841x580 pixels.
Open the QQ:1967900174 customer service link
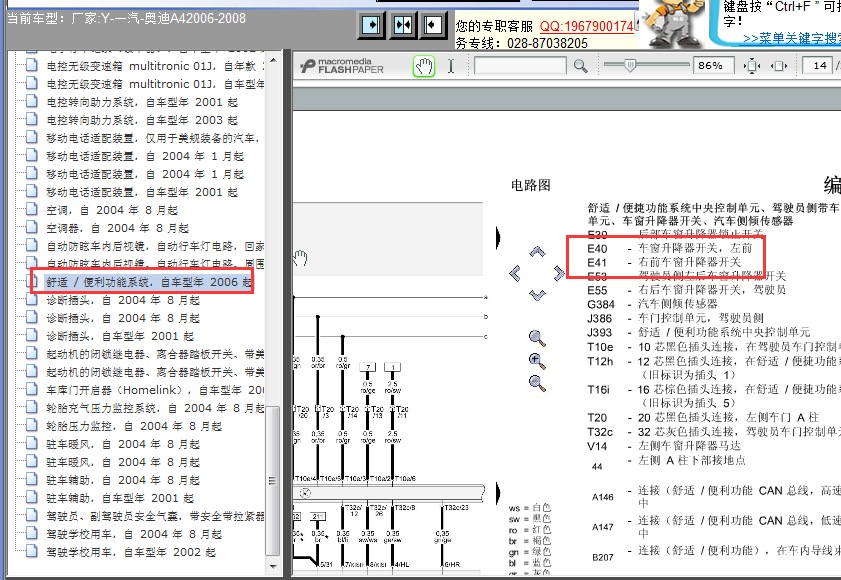(x=587, y=26)
